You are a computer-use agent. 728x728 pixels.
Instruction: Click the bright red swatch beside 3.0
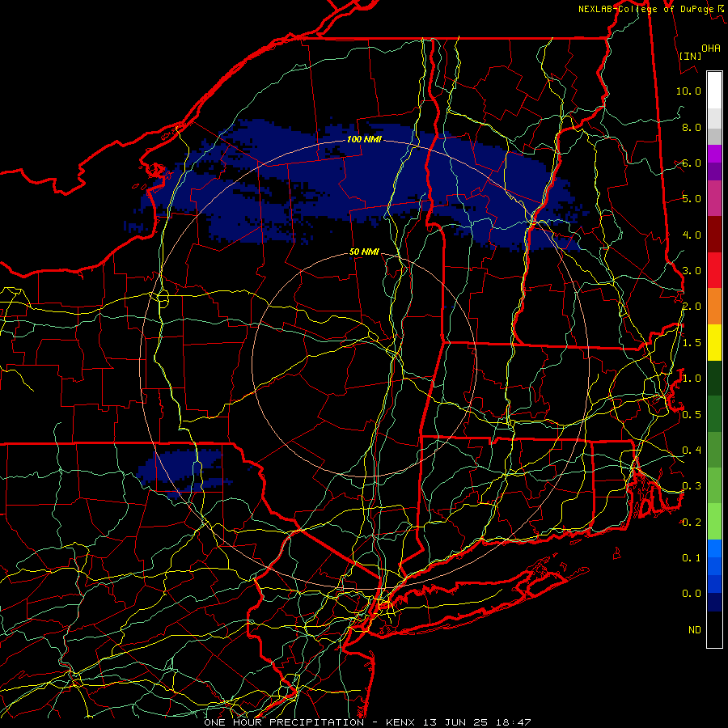(714, 270)
